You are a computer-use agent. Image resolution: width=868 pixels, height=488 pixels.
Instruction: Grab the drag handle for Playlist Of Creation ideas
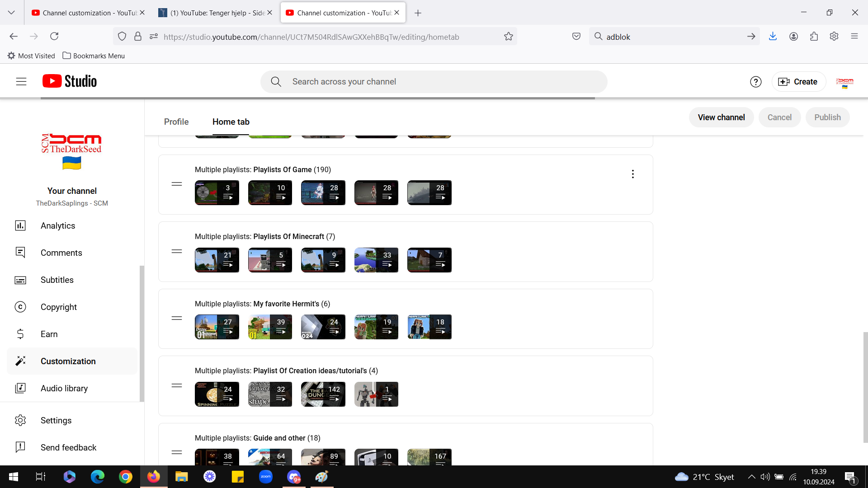pyautogui.click(x=177, y=385)
